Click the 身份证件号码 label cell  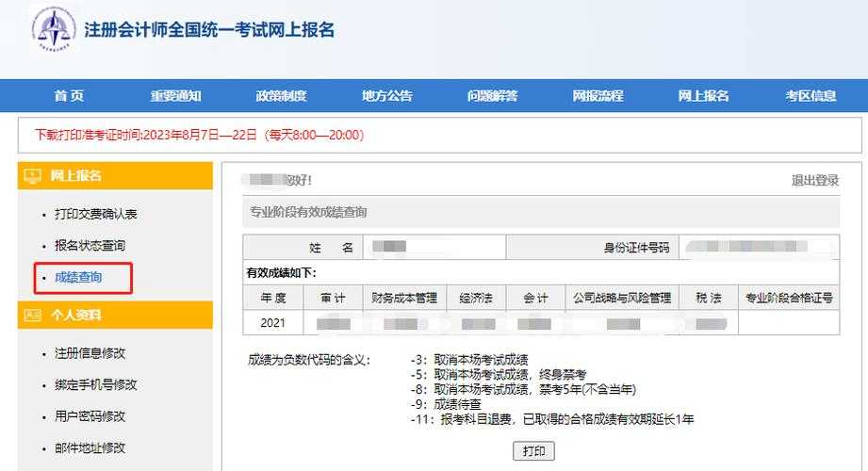[592, 248]
